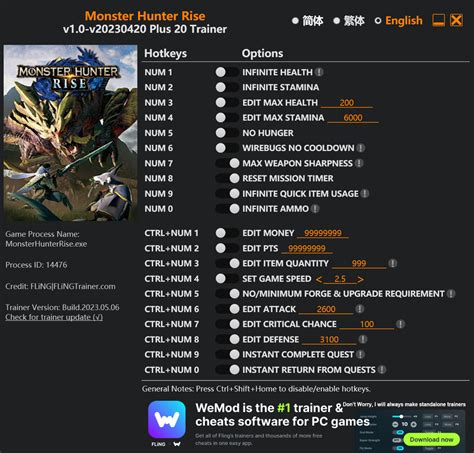Click the Edit Money value field
The height and width of the screenshot is (453, 474).
point(322,233)
